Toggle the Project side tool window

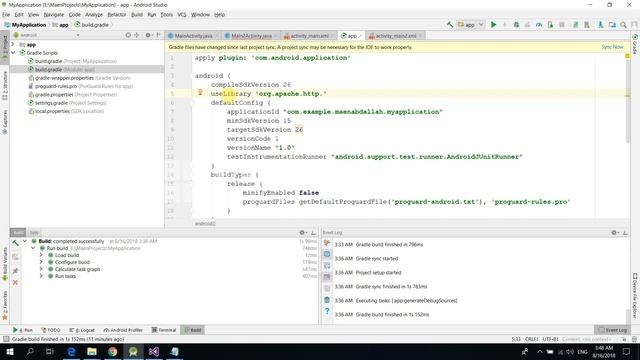tap(5, 48)
